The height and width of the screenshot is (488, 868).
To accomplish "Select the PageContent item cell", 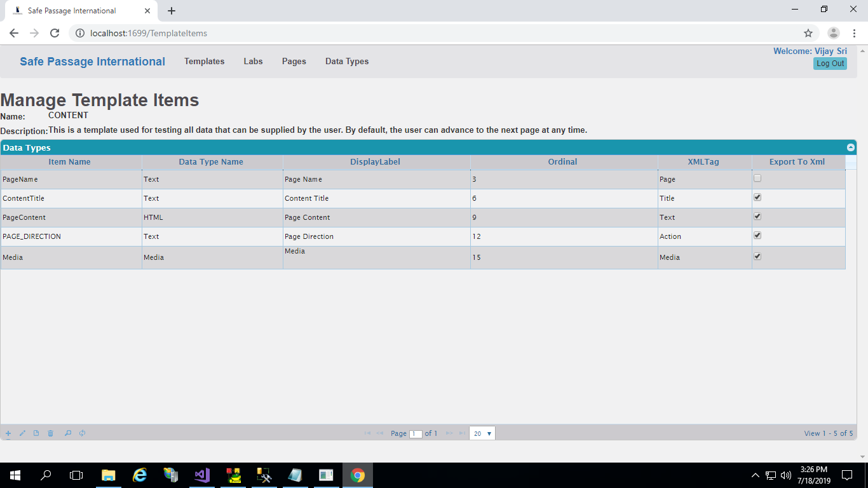I will pyautogui.click(x=71, y=217).
